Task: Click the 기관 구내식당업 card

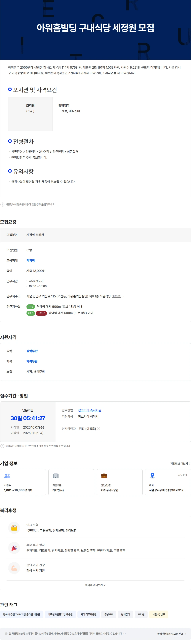Action: [x=120, y=482]
